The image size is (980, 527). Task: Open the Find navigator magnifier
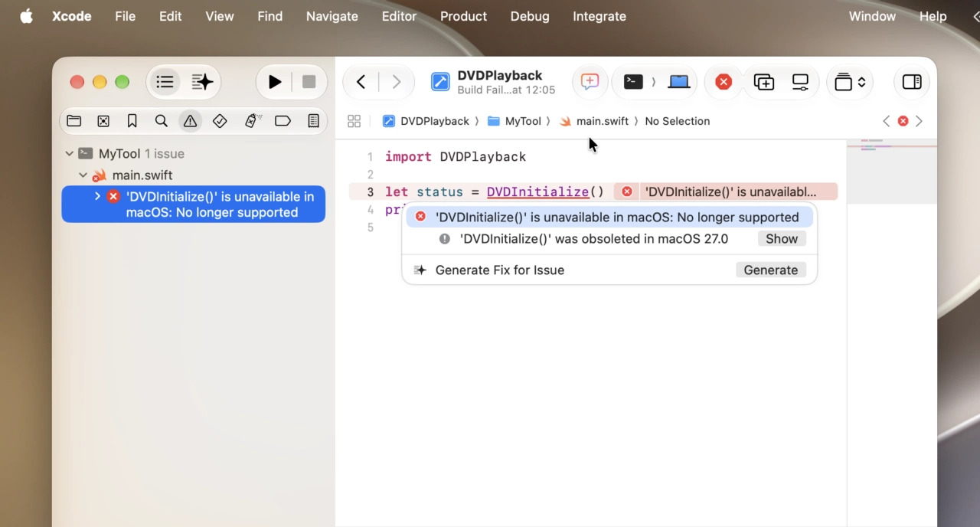(x=162, y=121)
